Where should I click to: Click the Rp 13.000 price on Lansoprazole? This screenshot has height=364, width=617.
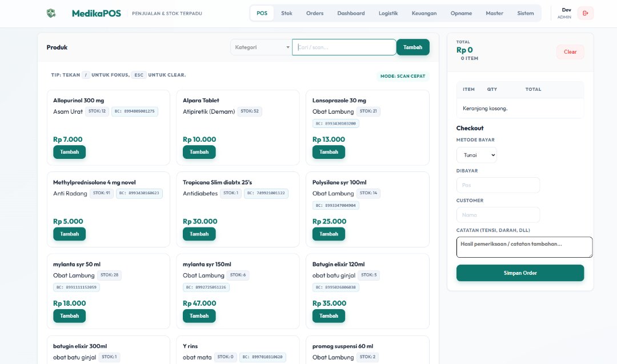pos(328,139)
